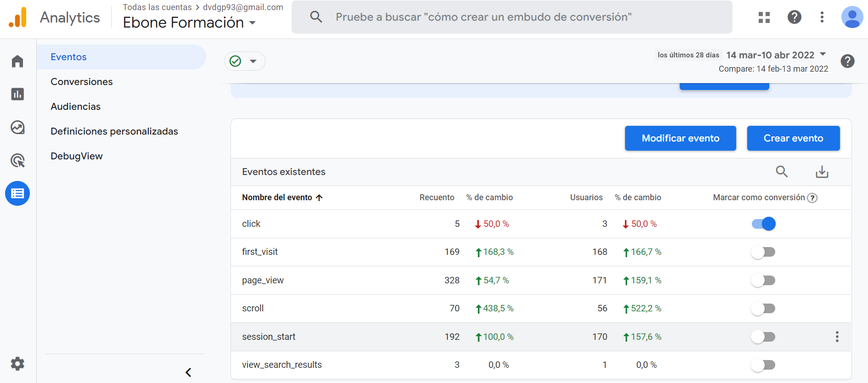Open Reports bar chart icon in sidebar
Screen dimensions: 868x383
coord(17,94)
